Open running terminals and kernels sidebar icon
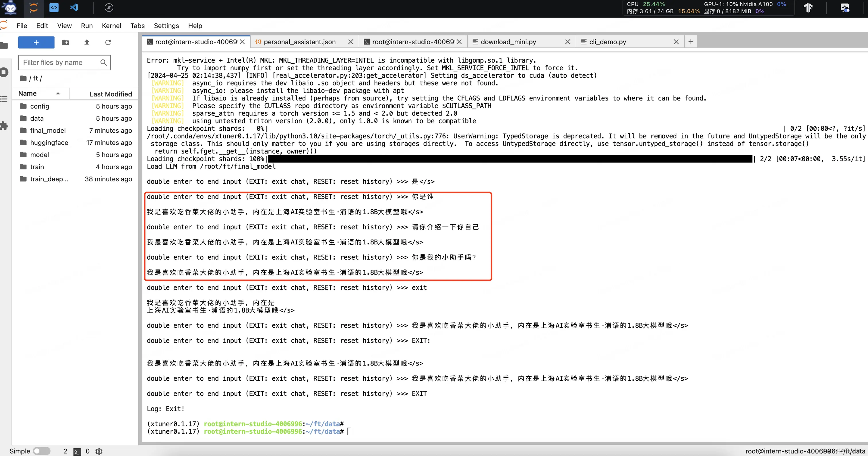This screenshot has height=456, width=868. (x=4, y=72)
